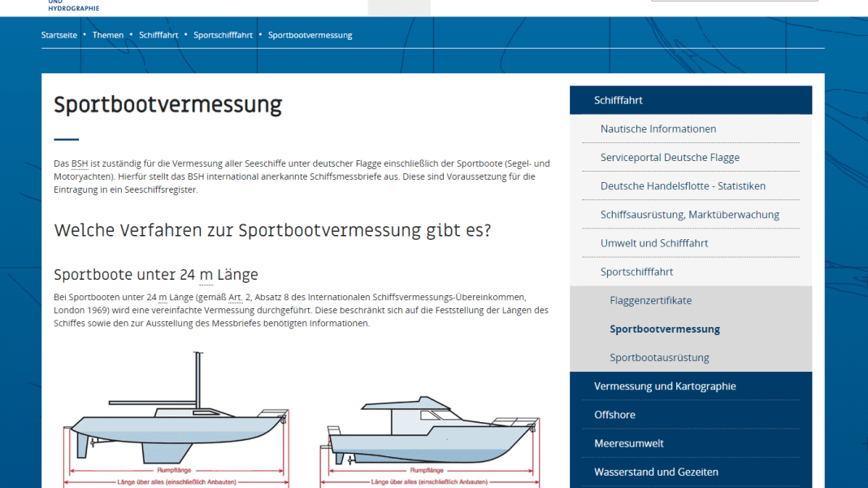Click the BSH abbreviation in intro paragraph
Image resolution: width=868 pixels, height=488 pixels.
click(x=80, y=163)
